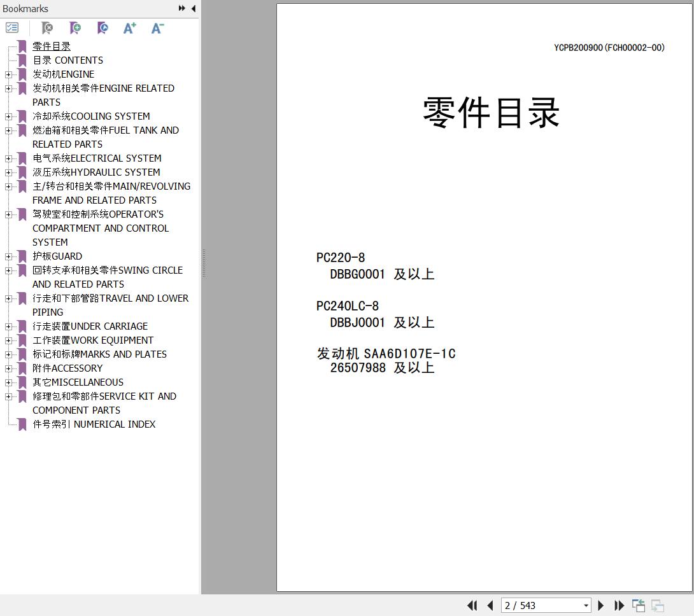Open the bookmarks options list icon
Viewport: 694px width, 616px height.
(x=12, y=28)
